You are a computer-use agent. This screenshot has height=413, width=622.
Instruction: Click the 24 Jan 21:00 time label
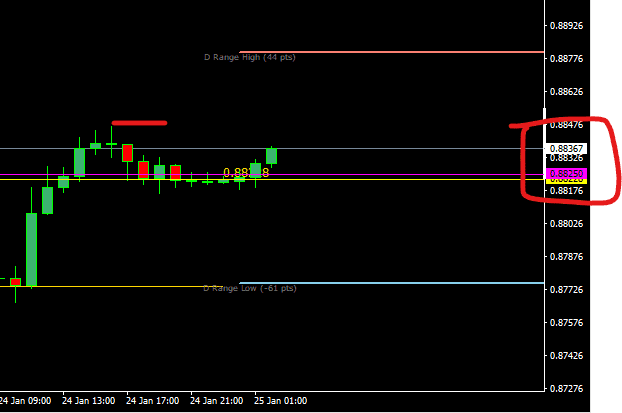point(217,401)
